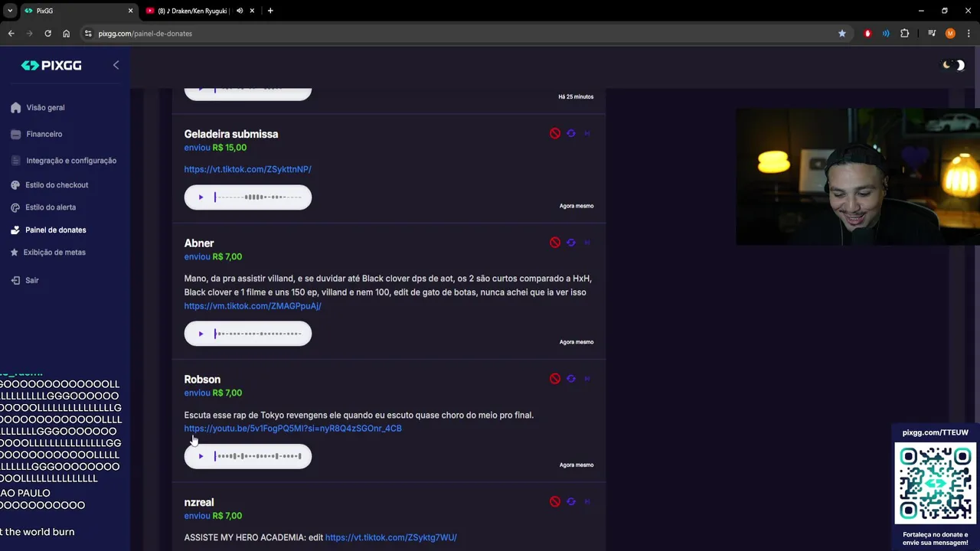Viewport: 980px width, 551px height.
Task: Reload the PixGG page
Action: pyautogui.click(x=47, y=34)
